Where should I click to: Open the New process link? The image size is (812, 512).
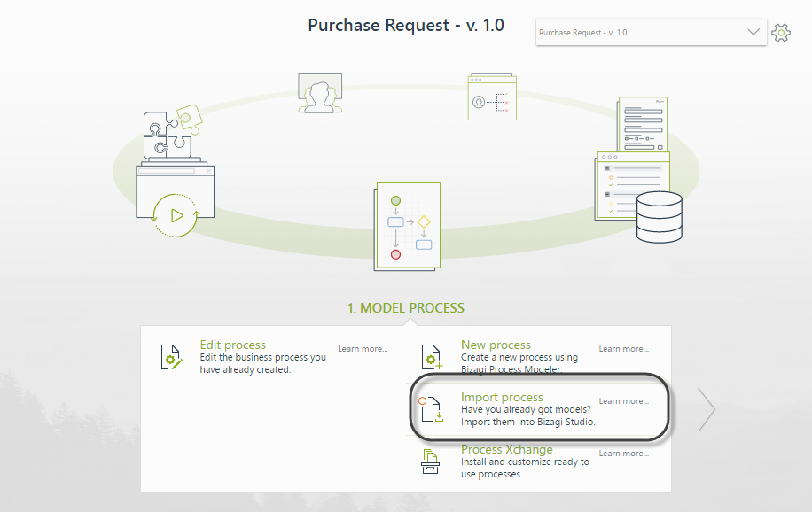coord(496,345)
